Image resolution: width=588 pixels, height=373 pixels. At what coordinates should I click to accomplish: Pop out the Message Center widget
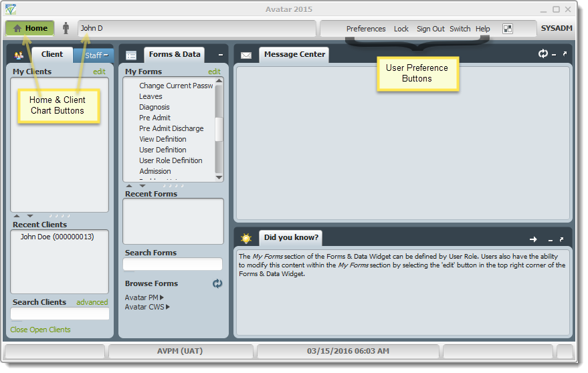coord(565,54)
